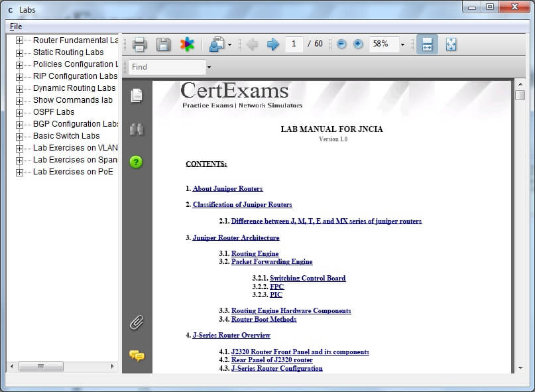
Task: Expand Show Commands lab node
Action: click(19, 101)
